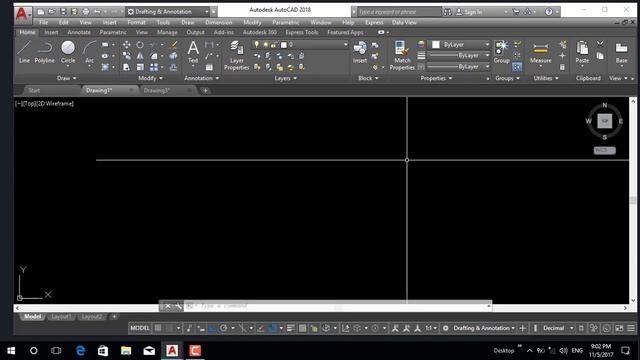Toggle grid display in status bar
This screenshot has height=360, width=640.
[158, 328]
